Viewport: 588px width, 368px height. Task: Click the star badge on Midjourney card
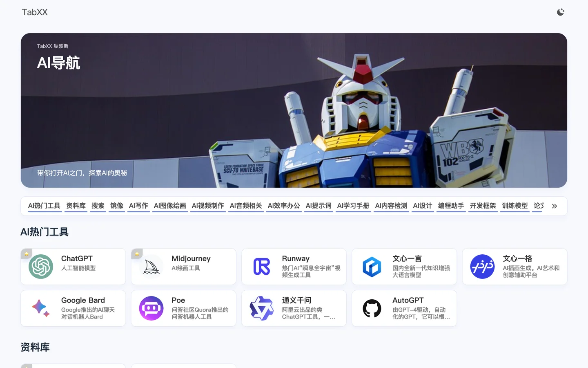pos(137,254)
